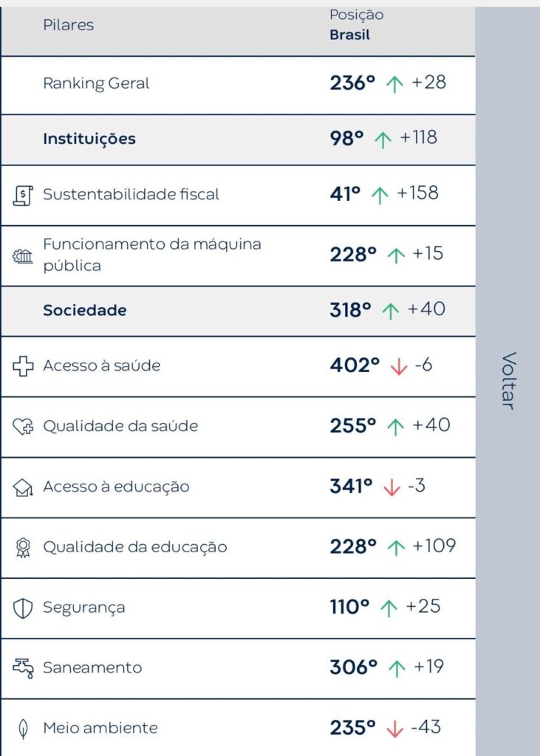The height and width of the screenshot is (756, 540).
Task: Select the Segurança pillar label
Action: tap(84, 608)
